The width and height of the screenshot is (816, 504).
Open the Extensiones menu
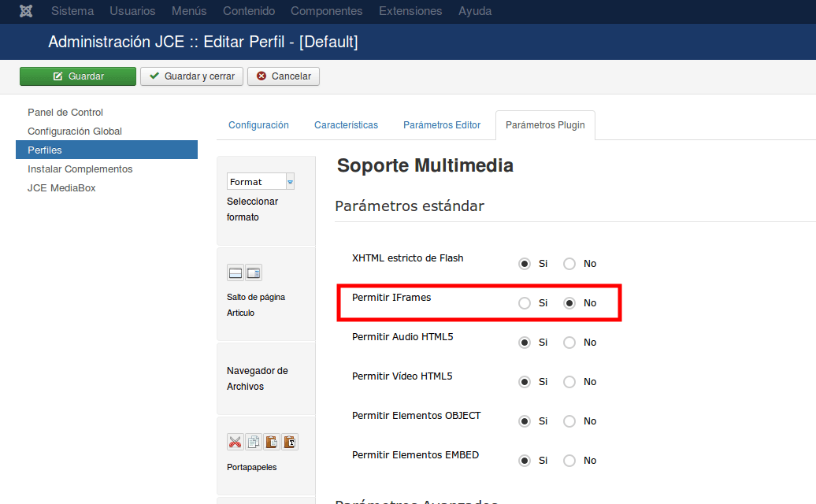pos(410,11)
